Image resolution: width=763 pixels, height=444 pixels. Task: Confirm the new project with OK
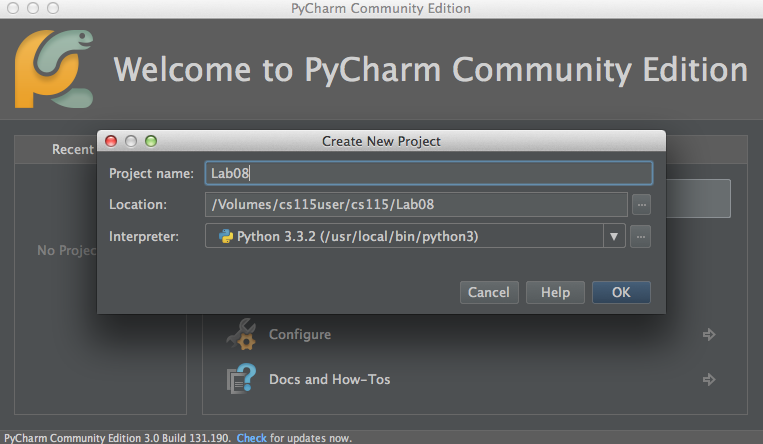(621, 292)
